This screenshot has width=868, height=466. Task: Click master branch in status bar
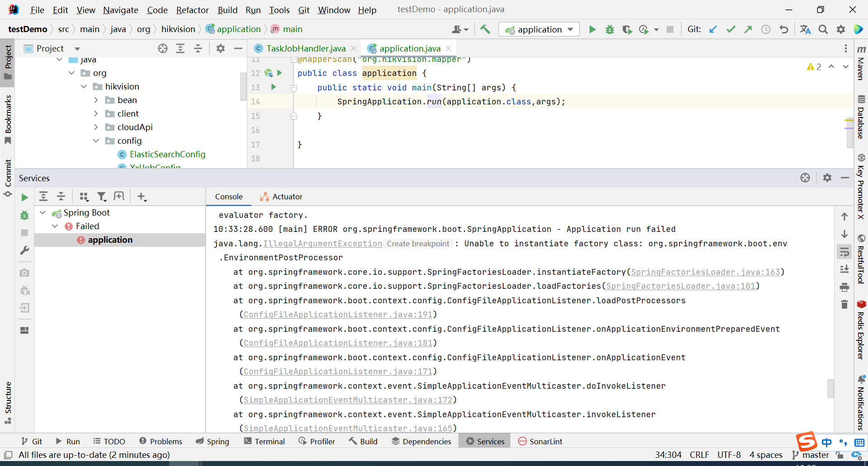811,455
